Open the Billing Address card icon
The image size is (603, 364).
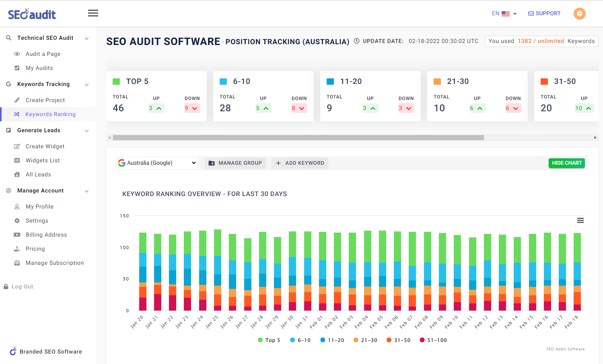(x=16, y=234)
